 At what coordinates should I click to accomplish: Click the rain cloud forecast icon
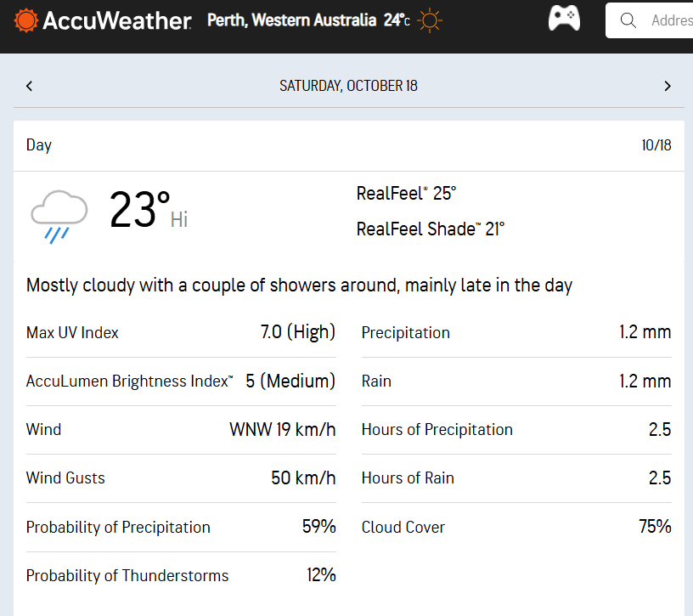pyautogui.click(x=59, y=216)
